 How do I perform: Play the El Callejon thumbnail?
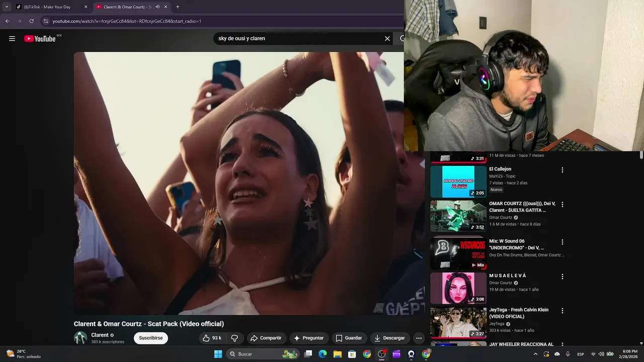458,182
